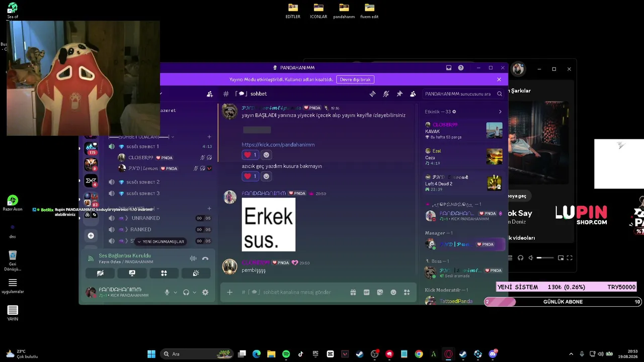The height and width of the screenshot is (362, 644).
Task: Join the seslı sohbet 1 voice channel
Action: pyautogui.click(x=161, y=146)
